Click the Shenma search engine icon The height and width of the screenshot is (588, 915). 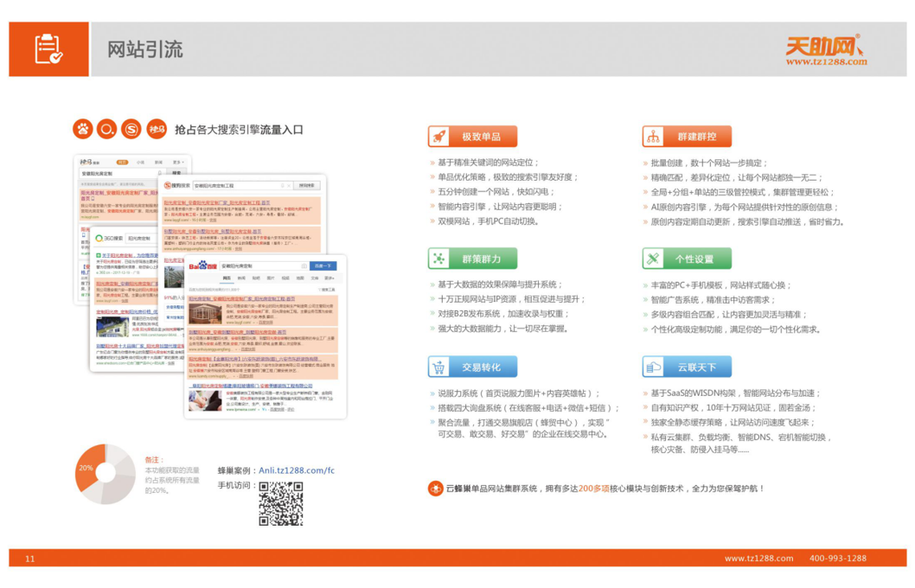point(157,129)
